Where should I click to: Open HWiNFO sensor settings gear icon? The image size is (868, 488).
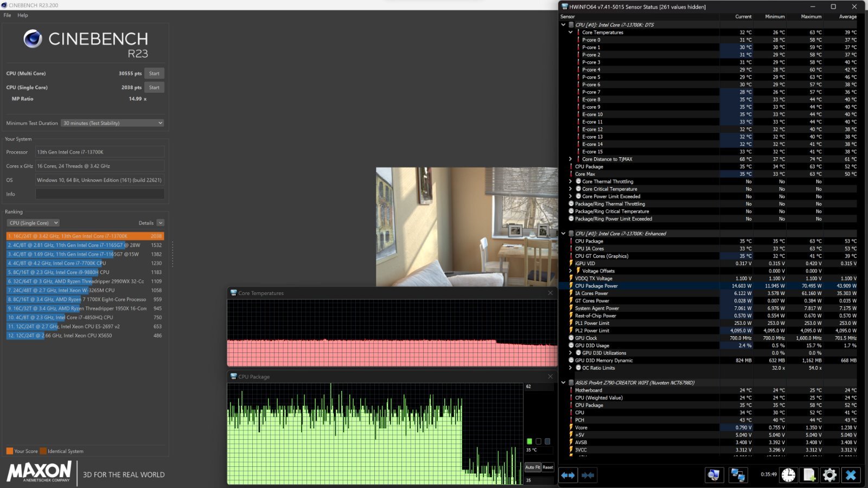click(829, 476)
